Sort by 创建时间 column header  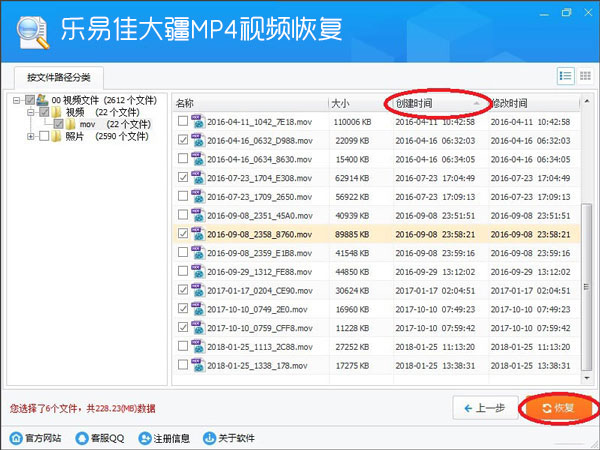tap(440, 103)
